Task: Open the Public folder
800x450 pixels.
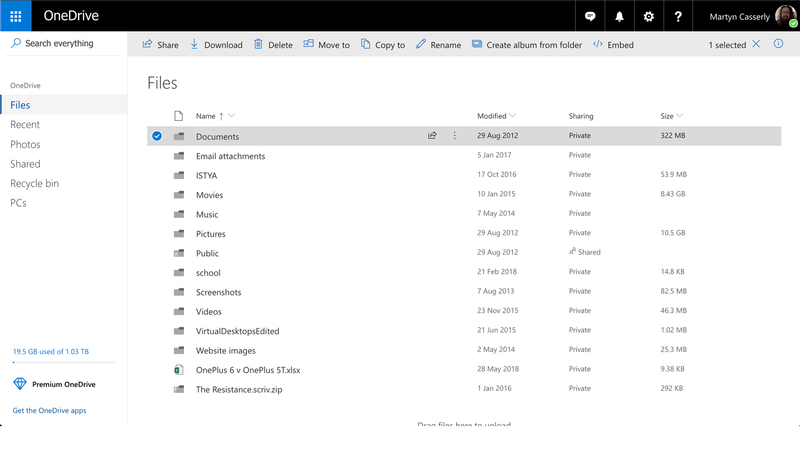Action: click(x=207, y=253)
